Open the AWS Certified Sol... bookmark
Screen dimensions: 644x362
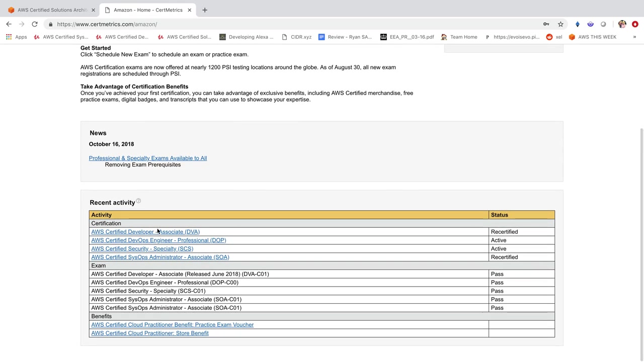tap(185, 37)
